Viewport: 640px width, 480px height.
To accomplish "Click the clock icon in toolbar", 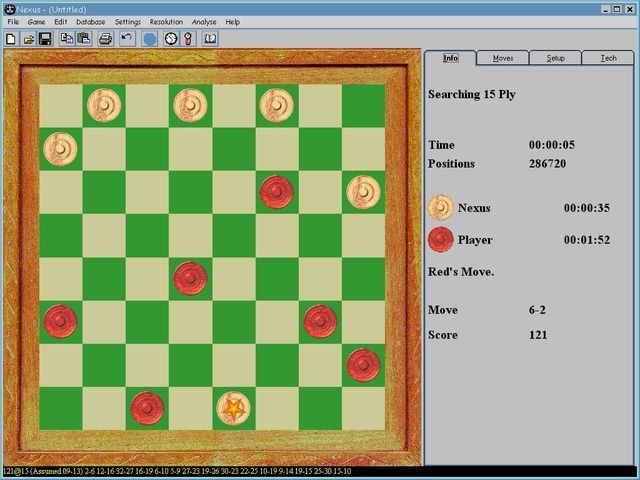I will (x=171, y=39).
